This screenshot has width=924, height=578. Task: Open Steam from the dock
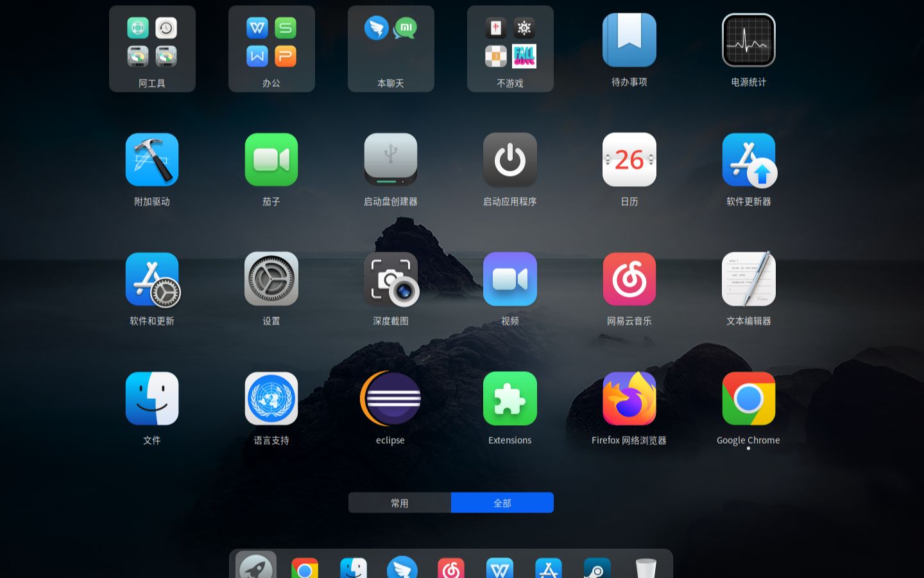point(597,568)
